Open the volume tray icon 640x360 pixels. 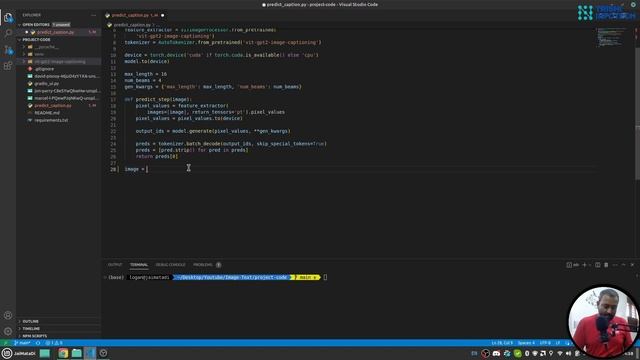pyautogui.click(x=568, y=353)
